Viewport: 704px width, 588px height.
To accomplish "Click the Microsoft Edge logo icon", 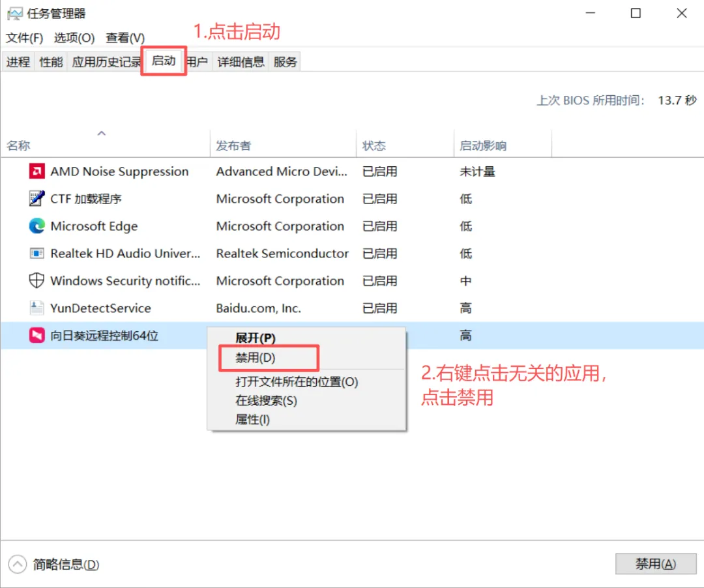I will [x=37, y=226].
